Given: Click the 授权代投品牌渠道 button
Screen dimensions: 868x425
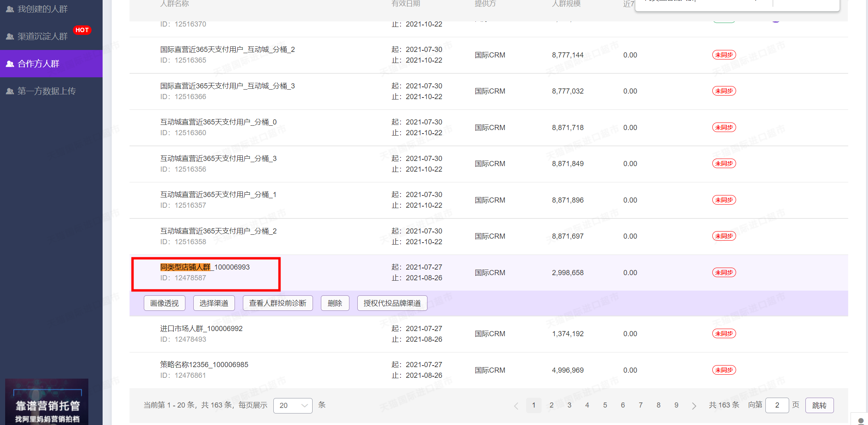Looking at the screenshot, I should 392,303.
